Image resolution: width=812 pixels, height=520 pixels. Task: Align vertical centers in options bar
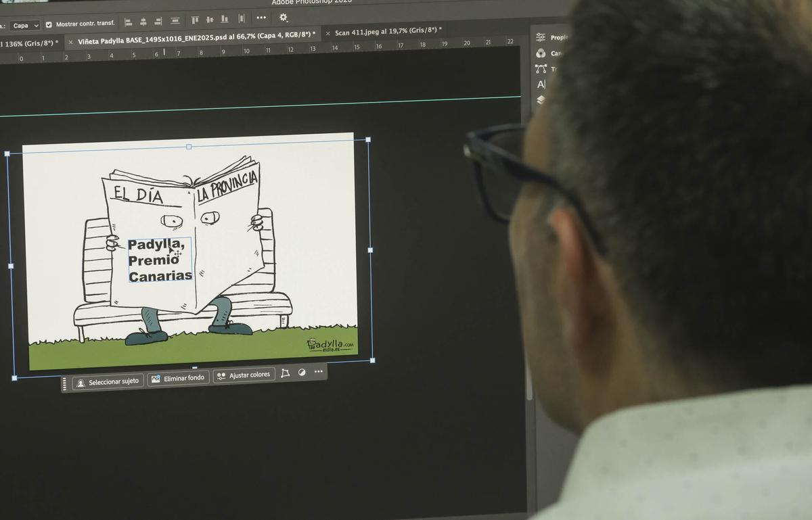click(x=210, y=20)
